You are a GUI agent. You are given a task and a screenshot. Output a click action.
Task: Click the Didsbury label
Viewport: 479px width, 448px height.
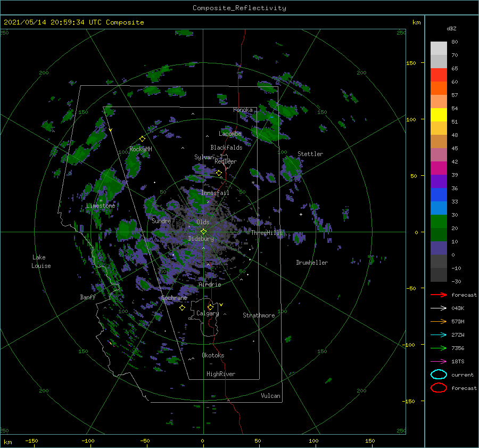(201, 239)
